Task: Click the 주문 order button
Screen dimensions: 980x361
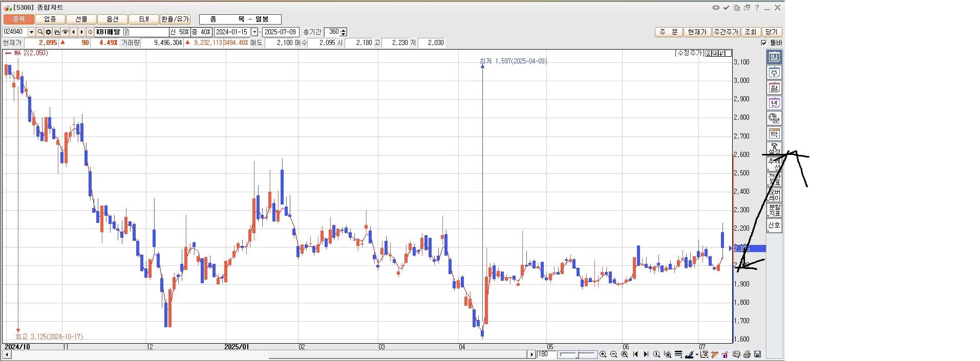Action: (668, 32)
